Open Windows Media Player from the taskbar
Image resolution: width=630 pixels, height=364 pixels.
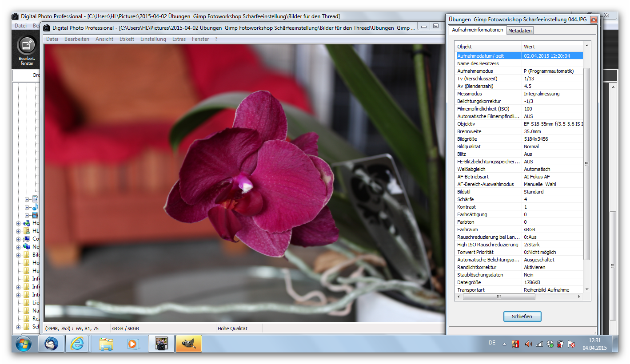pyautogui.click(x=133, y=344)
